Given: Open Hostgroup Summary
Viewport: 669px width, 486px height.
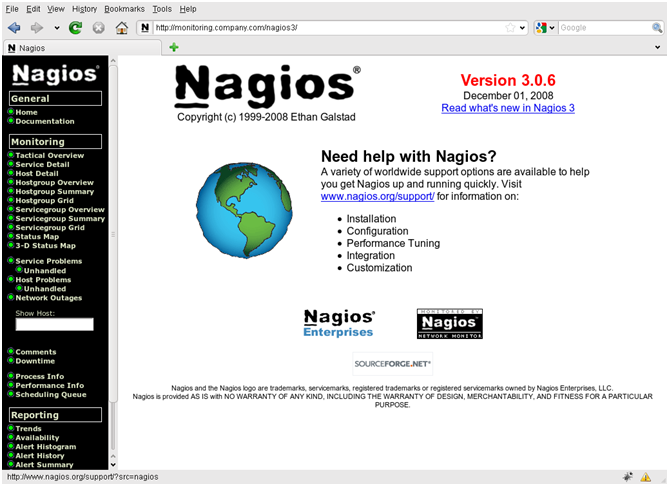Looking at the screenshot, I should pos(55,192).
